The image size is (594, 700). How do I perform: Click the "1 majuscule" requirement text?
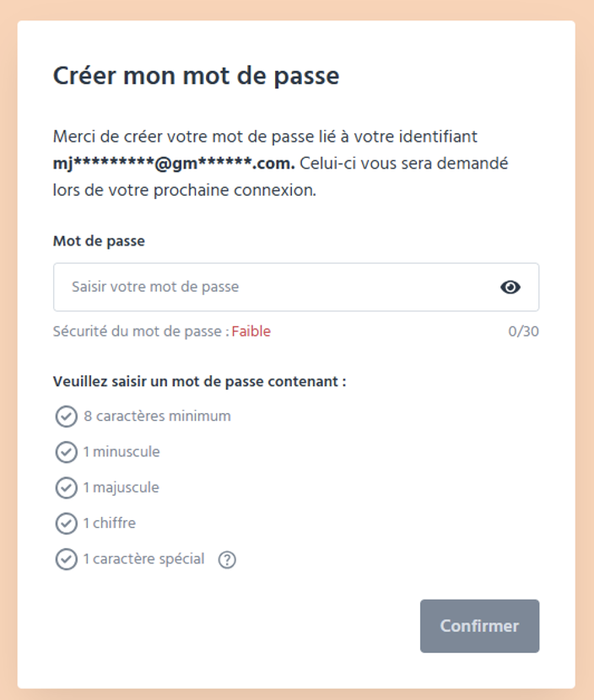coord(121,487)
